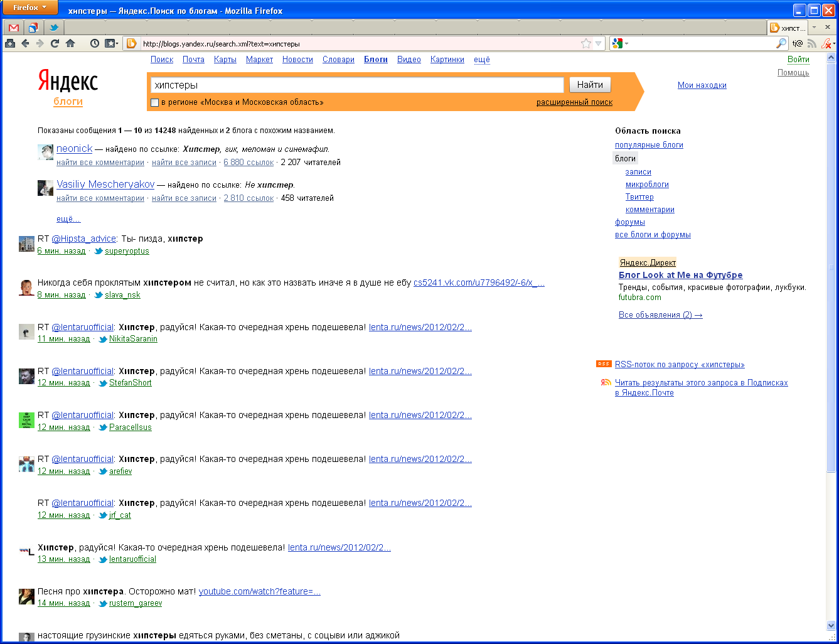Open Yandex Карты service
Image resolution: width=839 pixels, height=644 pixels.
225,60
